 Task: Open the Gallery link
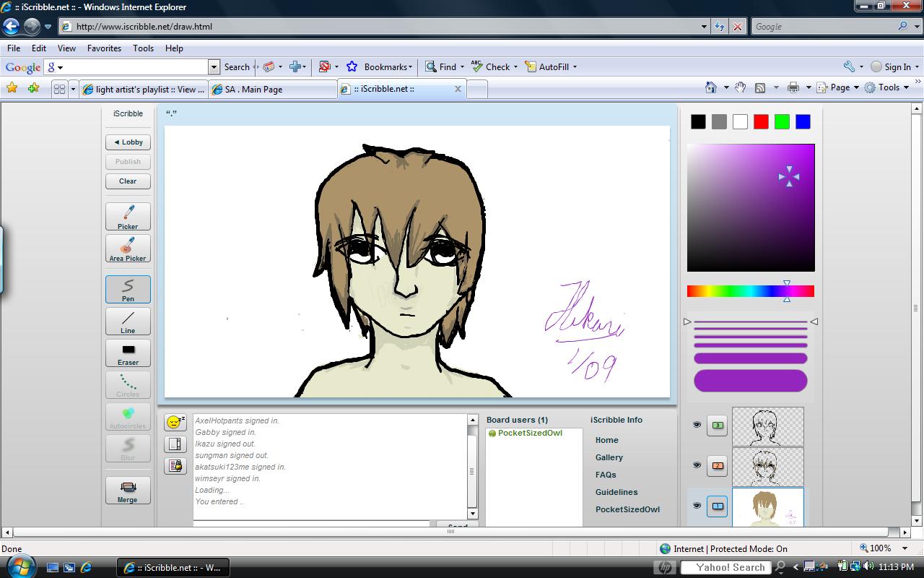609,457
